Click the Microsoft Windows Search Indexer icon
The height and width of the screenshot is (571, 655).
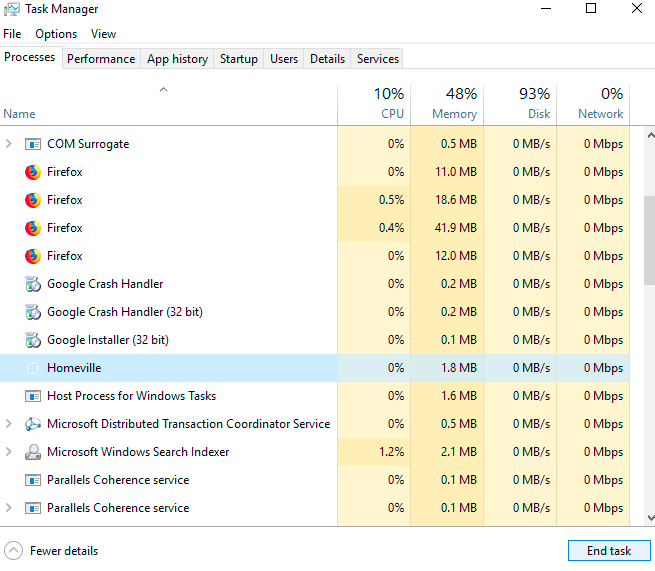(33, 452)
